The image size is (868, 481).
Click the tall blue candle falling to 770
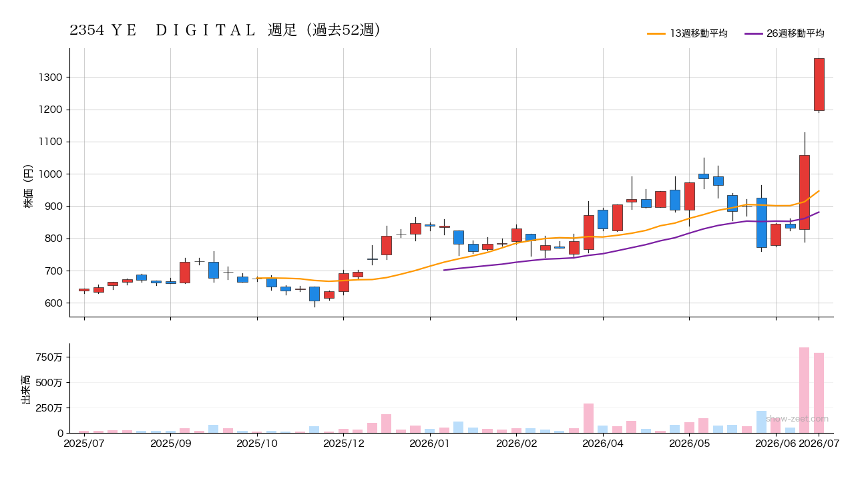tap(761, 222)
